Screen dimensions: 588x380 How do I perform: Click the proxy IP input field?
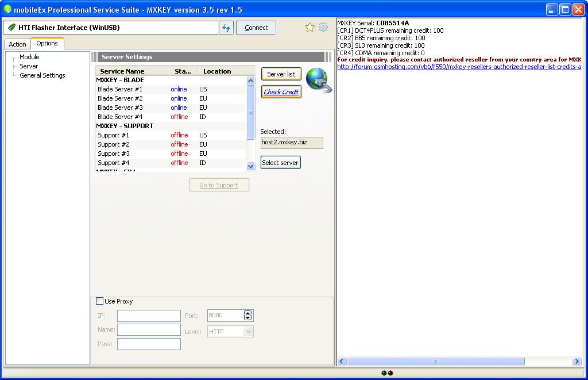149,316
